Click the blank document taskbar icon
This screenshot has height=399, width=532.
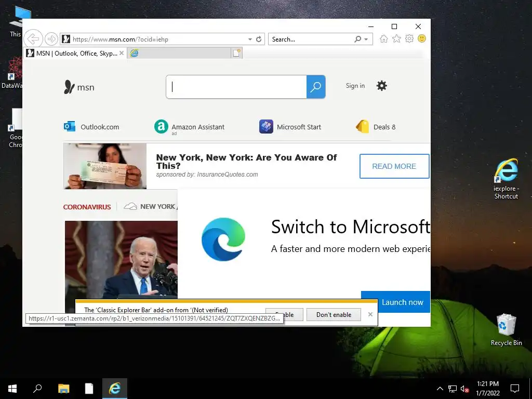click(x=89, y=389)
